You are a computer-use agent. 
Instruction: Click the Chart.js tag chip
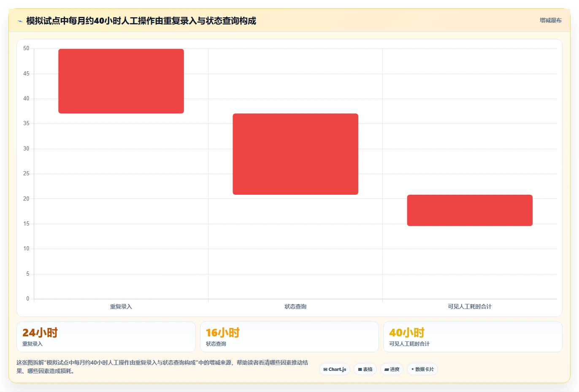tap(335, 369)
